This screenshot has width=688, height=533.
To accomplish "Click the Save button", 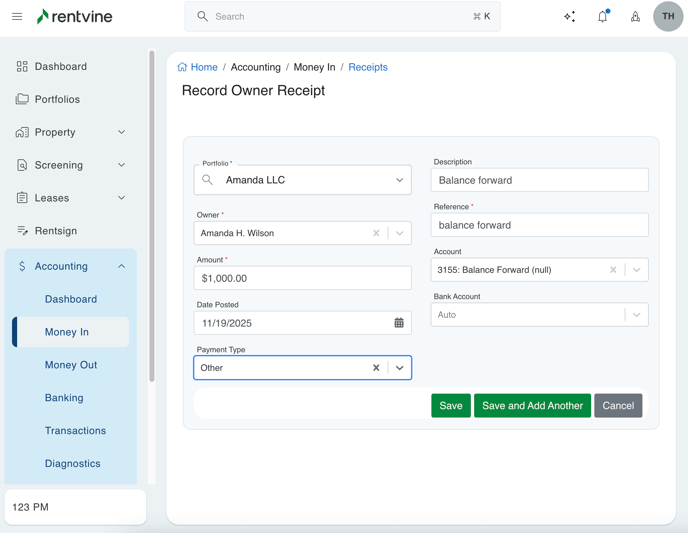I will 451,406.
